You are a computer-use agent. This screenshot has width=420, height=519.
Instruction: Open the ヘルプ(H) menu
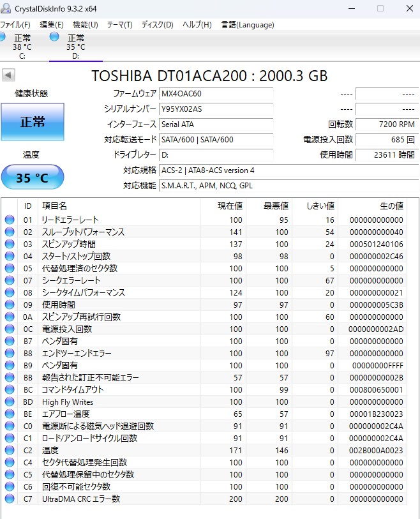point(197,25)
